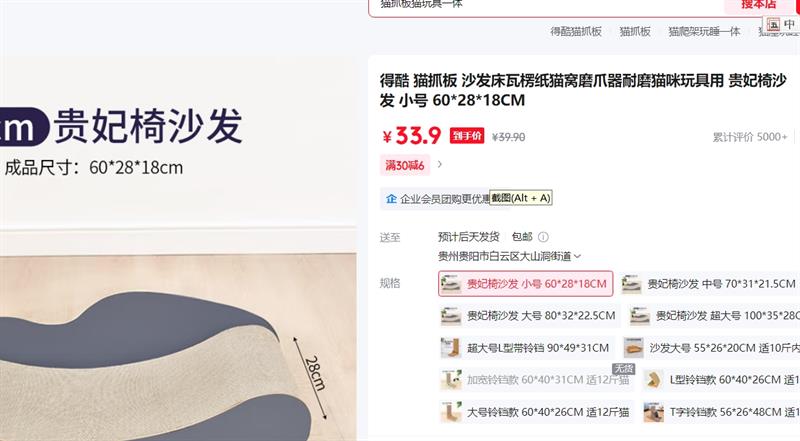Image resolution: width=800 pixels, height=441 pixels.
Task: Click the search input with 猫抓板猫玩具一体
Action: click(546, 5)
